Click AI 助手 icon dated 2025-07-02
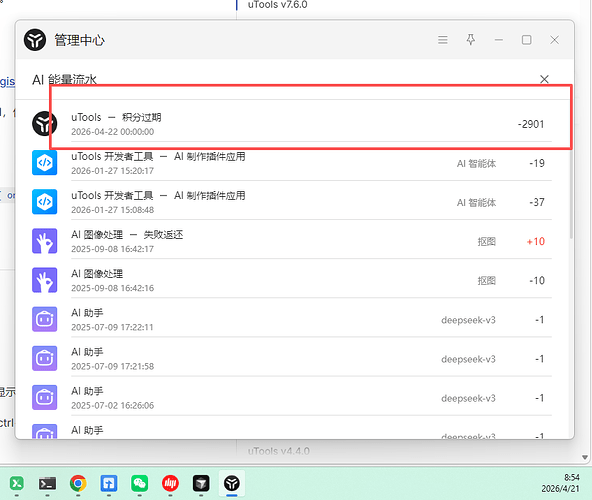 [44, 397]
